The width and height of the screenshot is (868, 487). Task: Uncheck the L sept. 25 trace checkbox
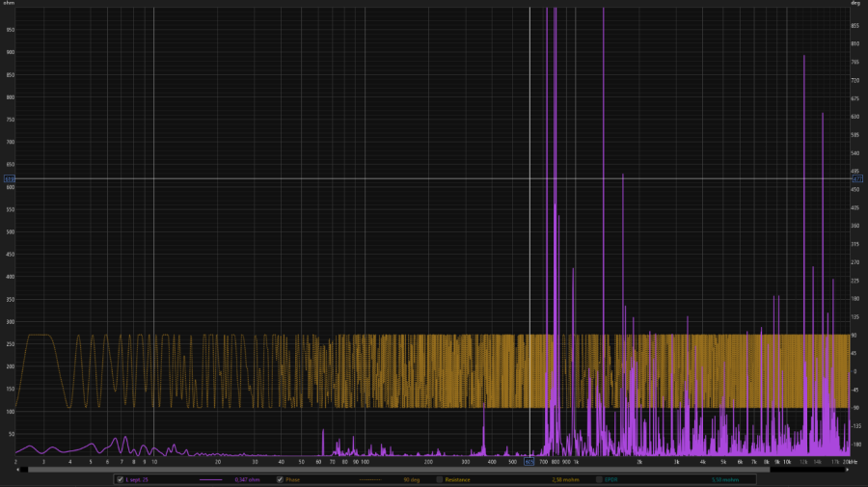[121, 480]
